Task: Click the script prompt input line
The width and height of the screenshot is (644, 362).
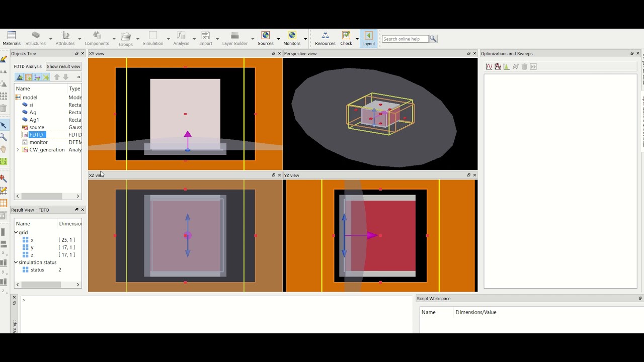Action: tap(216, 300)
